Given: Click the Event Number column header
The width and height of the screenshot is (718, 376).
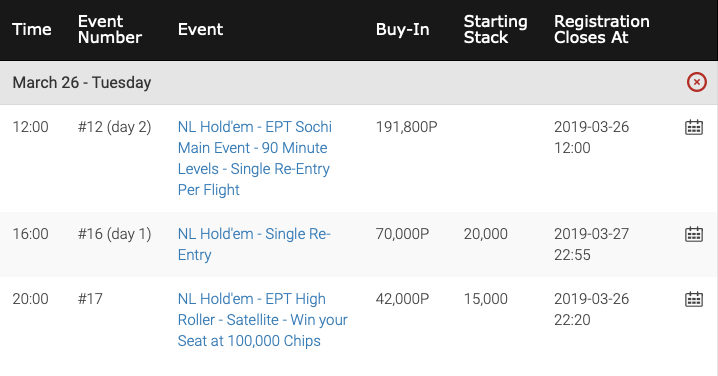Looking at the screenshot, I should tap(110, 29).
